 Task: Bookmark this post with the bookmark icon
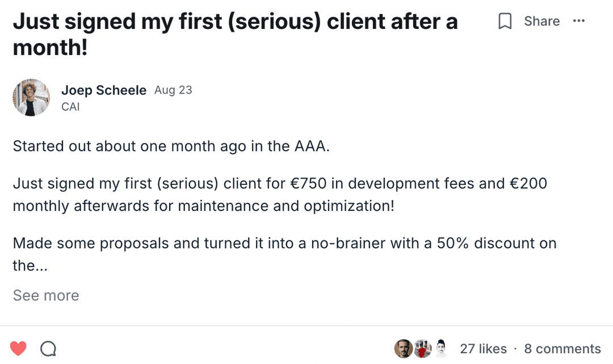[x=505, y=22]
